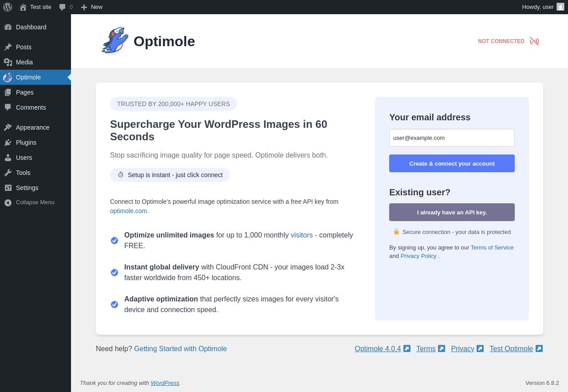The width and height of the screenshot is (568, 392).
Task: Open Terms of Service link
Action: pos(492,248)
